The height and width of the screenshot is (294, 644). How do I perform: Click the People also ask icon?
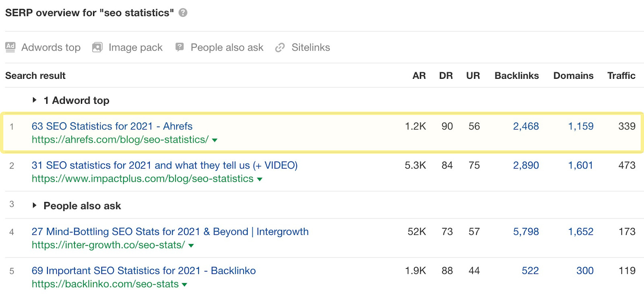(x=180, y=47)
